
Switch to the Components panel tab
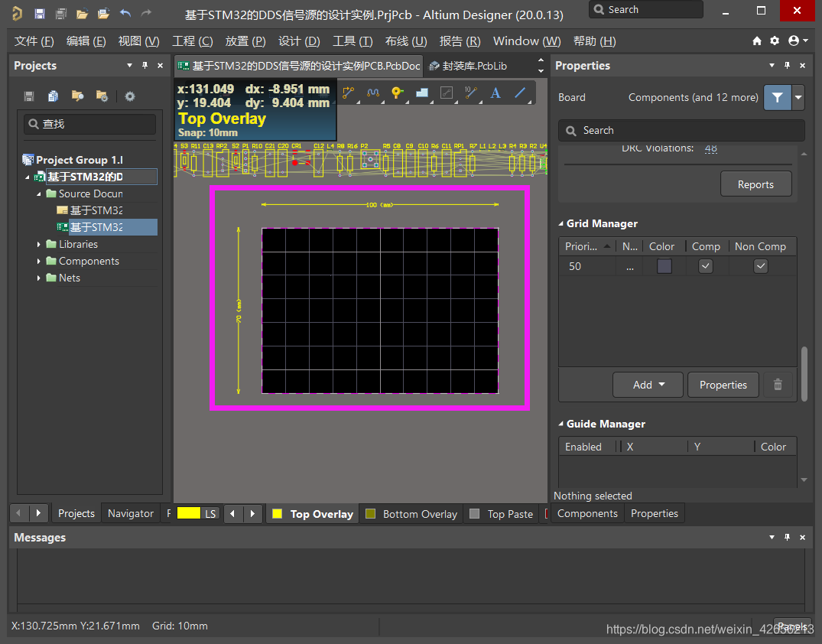pos(587,513)
